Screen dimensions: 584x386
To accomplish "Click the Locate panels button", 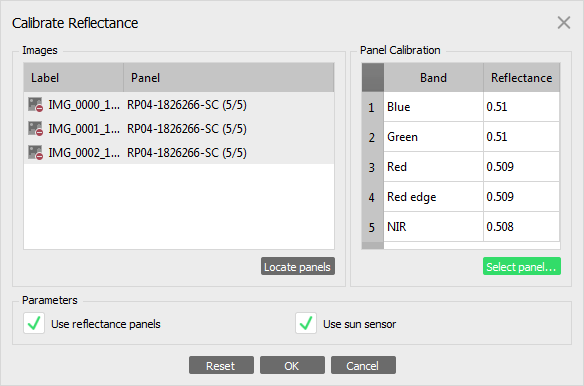I will pos(298,266).
